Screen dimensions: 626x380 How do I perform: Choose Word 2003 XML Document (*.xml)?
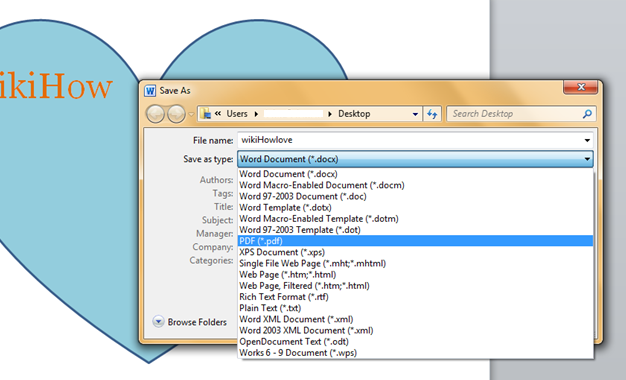[x=415, y=331]
